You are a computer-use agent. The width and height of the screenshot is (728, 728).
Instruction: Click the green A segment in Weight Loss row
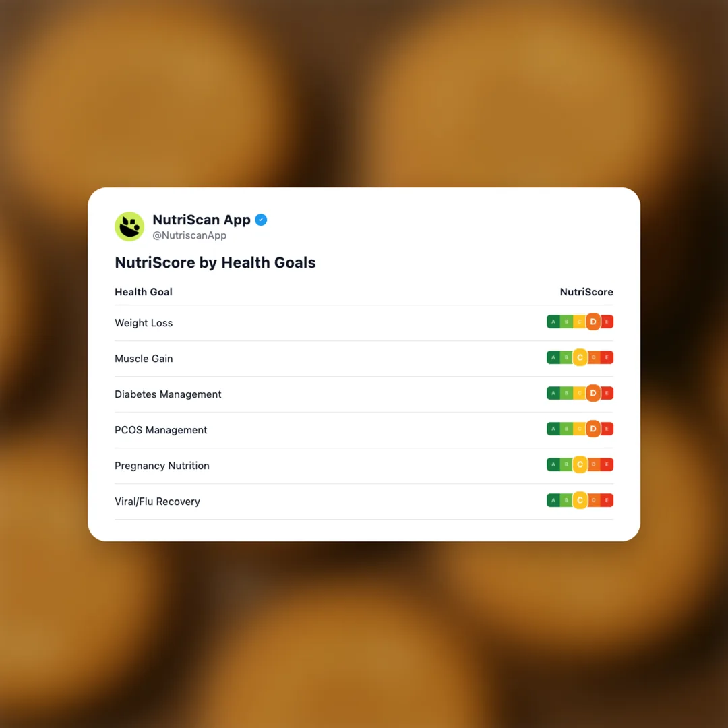553,322
